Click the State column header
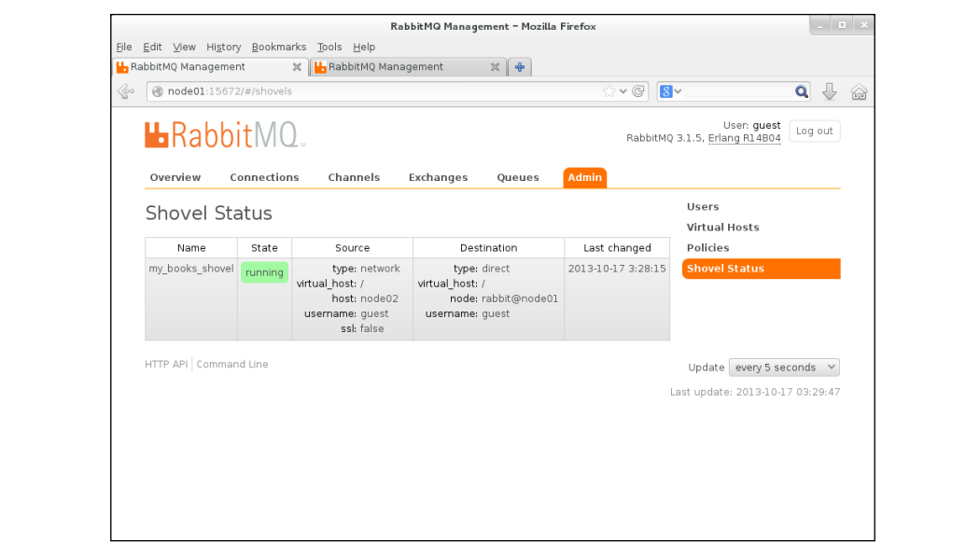Screen dimensions: 980x555 point(264,248)
